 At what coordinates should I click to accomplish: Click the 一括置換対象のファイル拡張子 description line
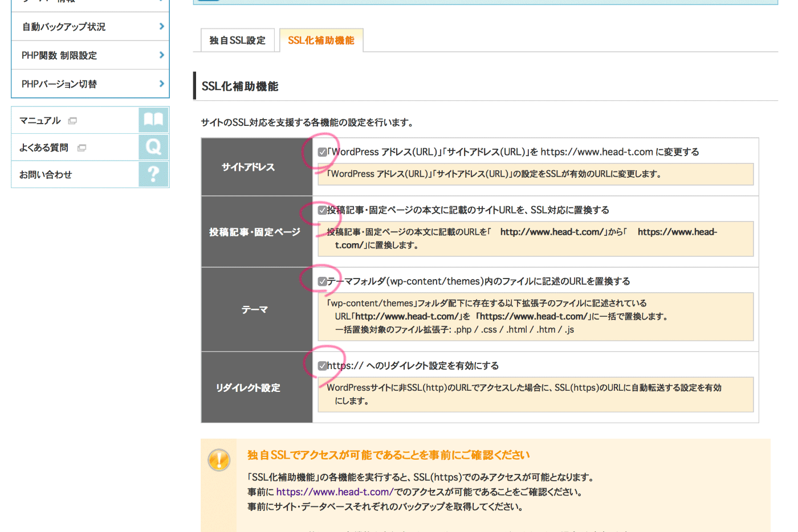point(454,330)
